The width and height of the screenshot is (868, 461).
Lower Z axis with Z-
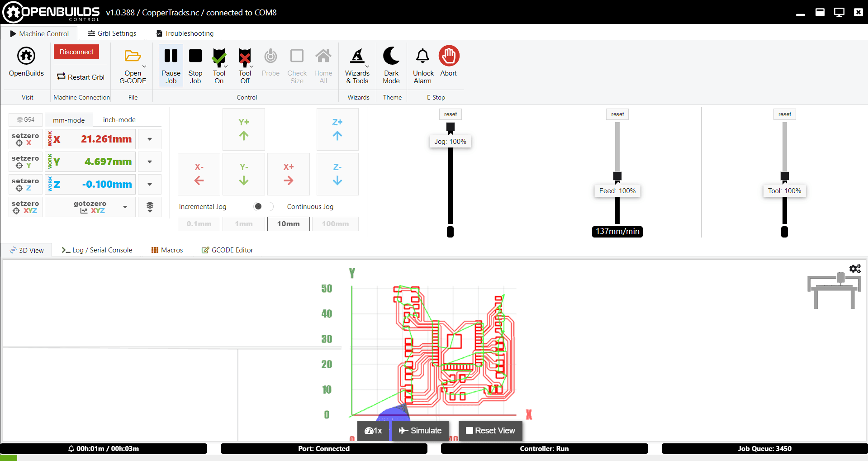[337, 174]
